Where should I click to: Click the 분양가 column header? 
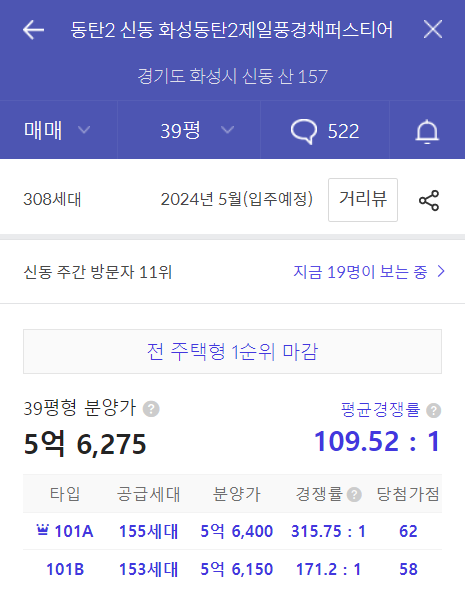coord(237,494)
